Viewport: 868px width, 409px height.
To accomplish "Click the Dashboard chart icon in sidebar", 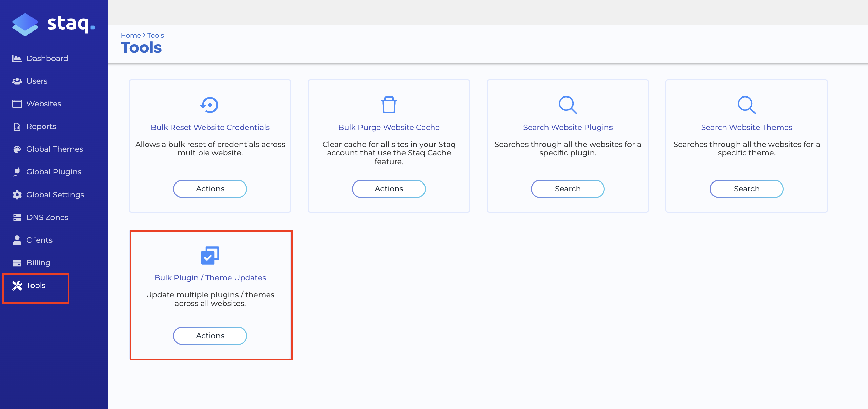I will (17, 58).
